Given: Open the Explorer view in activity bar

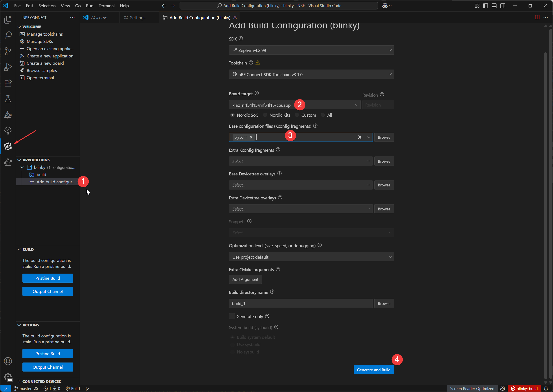Looking at the screenshot, I should pos(8,20).
